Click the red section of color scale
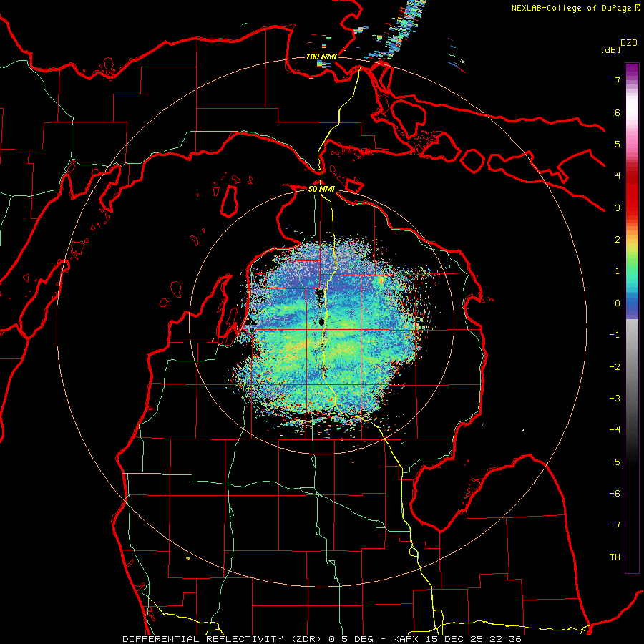 [x=632, y=197]
